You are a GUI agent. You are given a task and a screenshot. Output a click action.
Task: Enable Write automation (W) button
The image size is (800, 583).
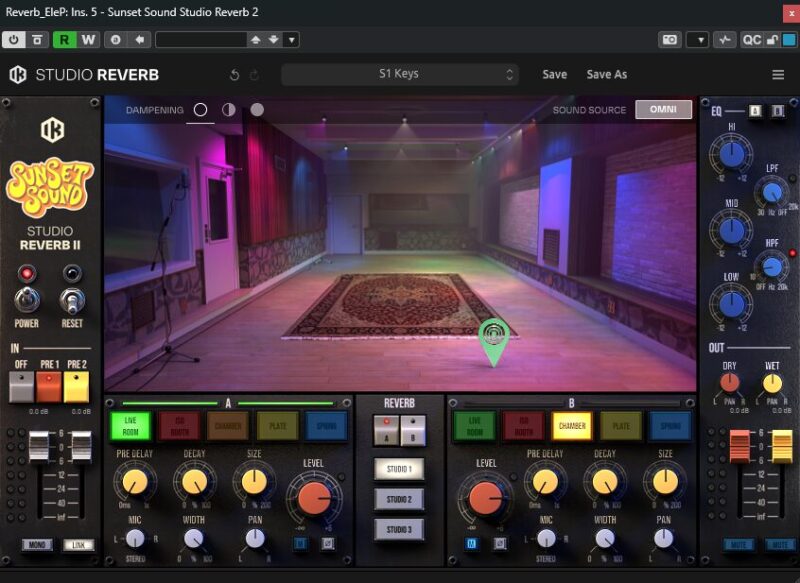tap(88, 40)
